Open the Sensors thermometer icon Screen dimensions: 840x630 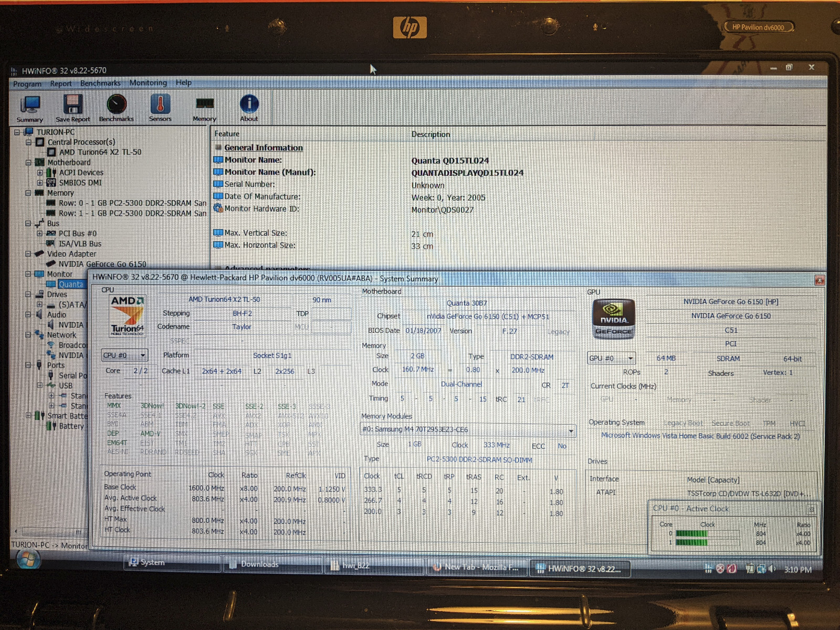coord(160,108)
